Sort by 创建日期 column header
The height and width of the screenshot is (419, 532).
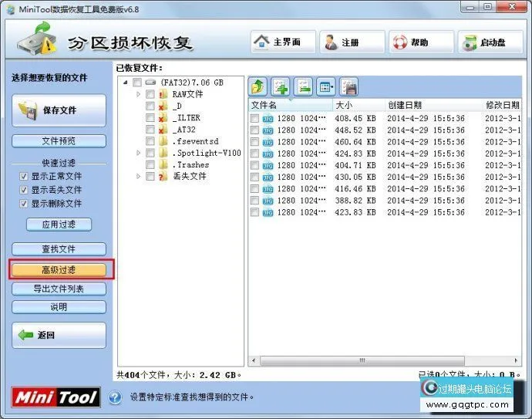coord(433,105)
